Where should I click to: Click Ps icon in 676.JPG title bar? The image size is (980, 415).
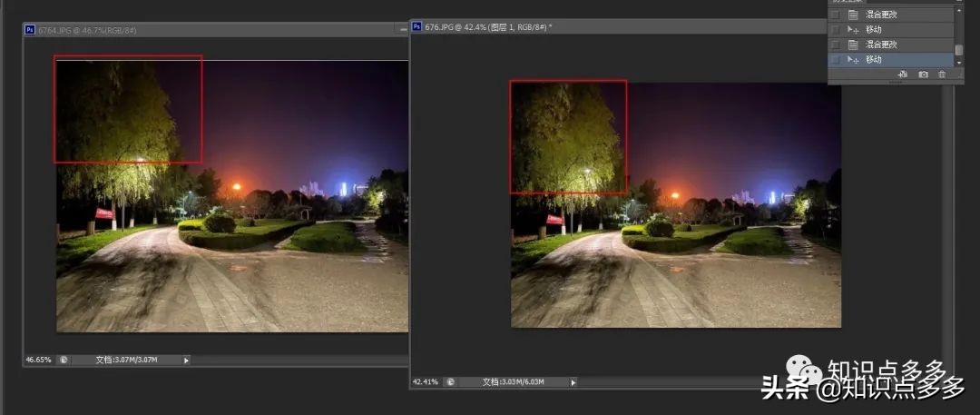(x=416, y=27)
